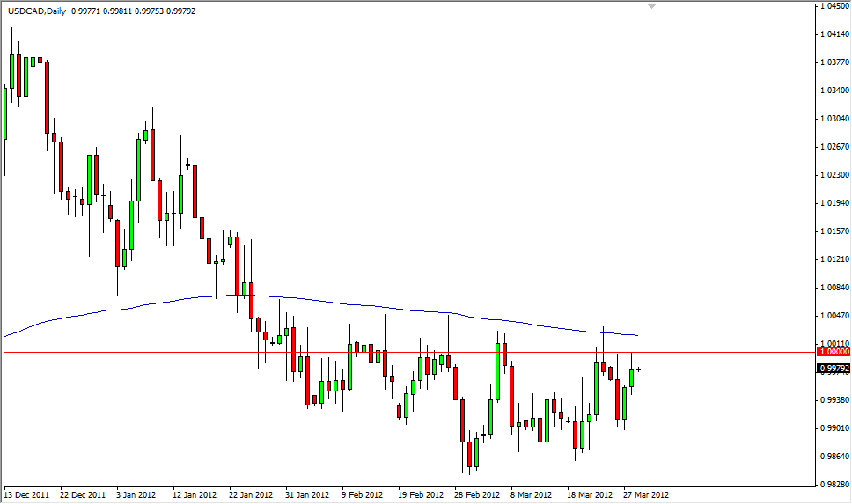Click the chart shift triangle marker at top
The height and width of the screenshot is (504, 852).
click(x=651, y=5)
